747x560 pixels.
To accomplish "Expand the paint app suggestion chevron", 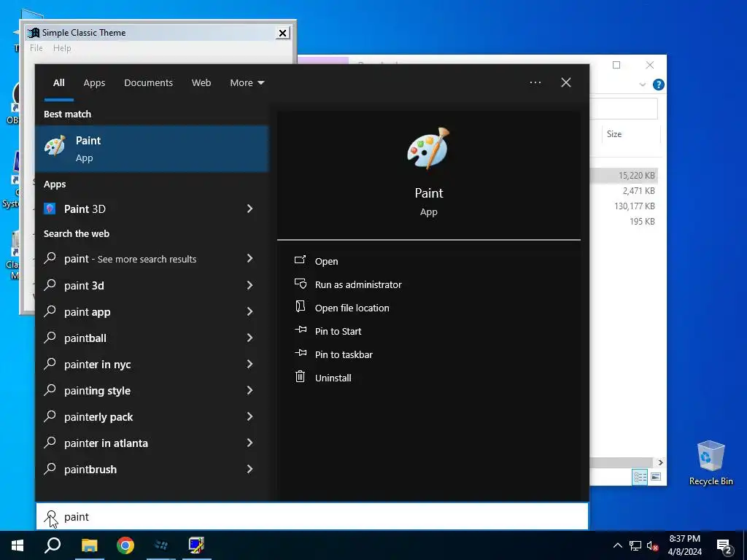I will (x=249, y=311).
